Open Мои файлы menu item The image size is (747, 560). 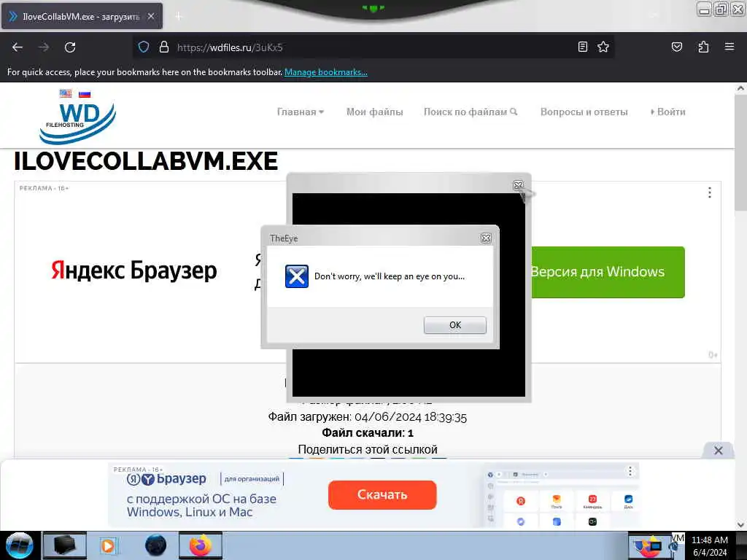[x=374, y=112]
